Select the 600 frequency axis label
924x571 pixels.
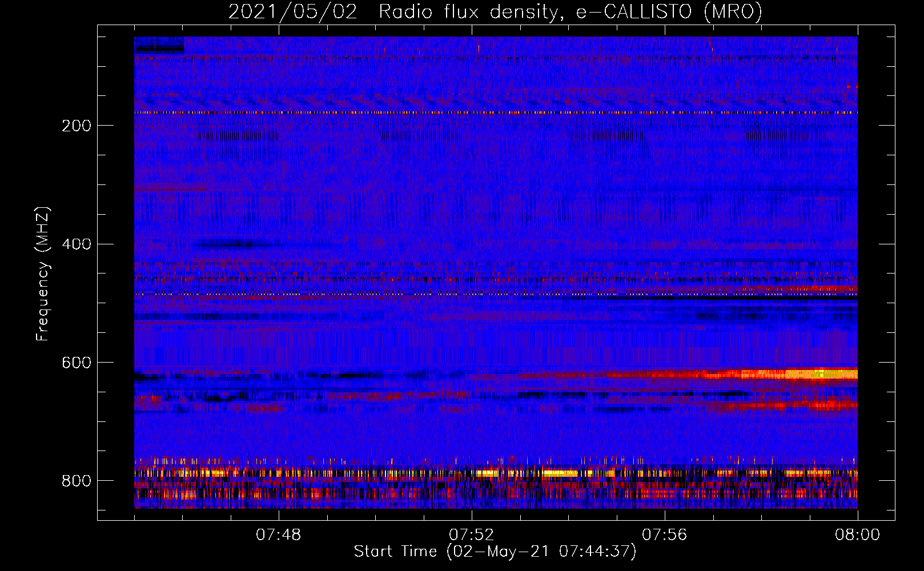coord(77,363)
